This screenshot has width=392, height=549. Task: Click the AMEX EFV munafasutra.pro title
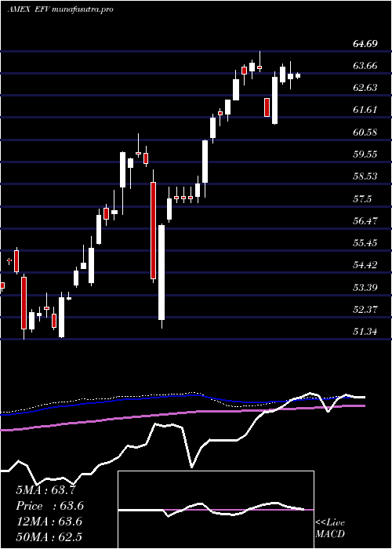click(x=60, y=9)
